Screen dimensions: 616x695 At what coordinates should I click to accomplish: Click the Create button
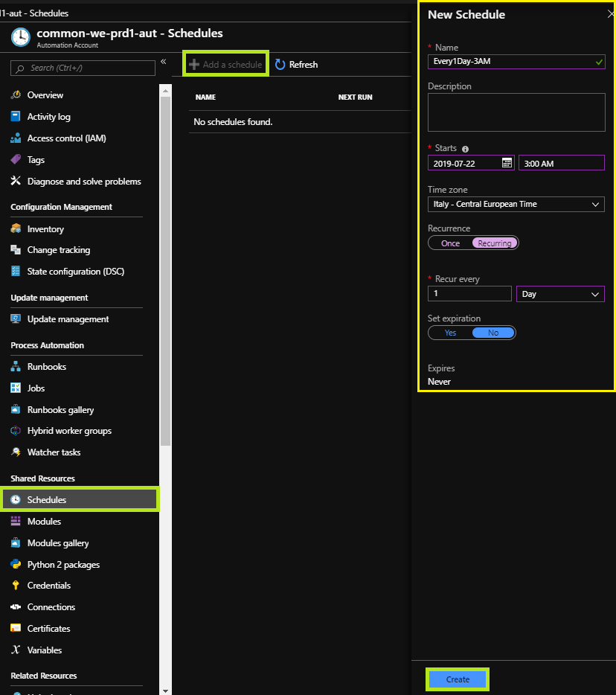[458, 679]
